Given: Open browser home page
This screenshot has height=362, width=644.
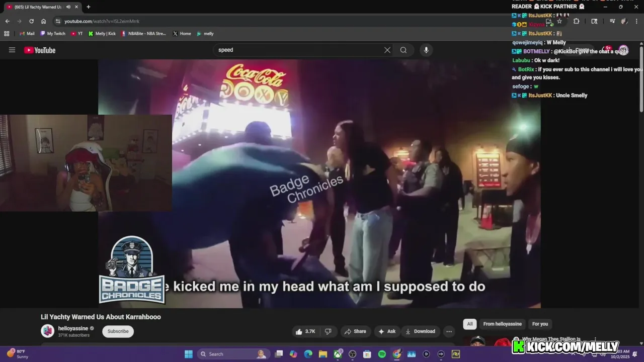Looking at the screenshot, I should click(44, 21).
